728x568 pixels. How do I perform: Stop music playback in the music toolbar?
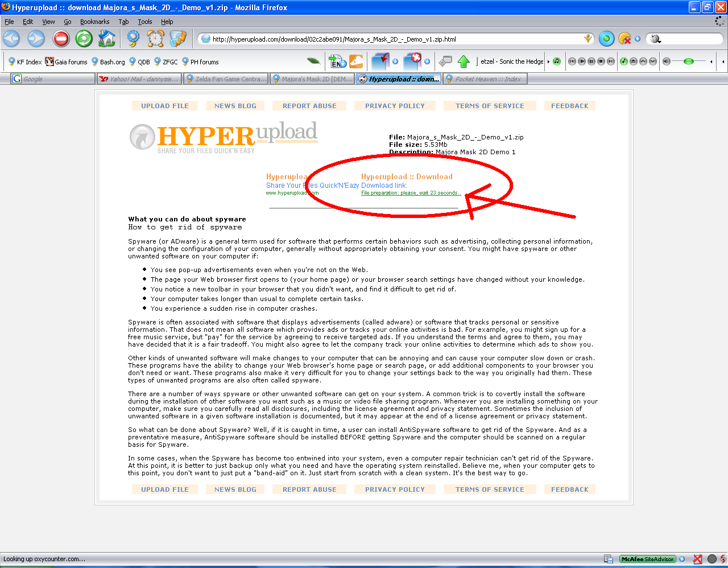pos(601,61)
